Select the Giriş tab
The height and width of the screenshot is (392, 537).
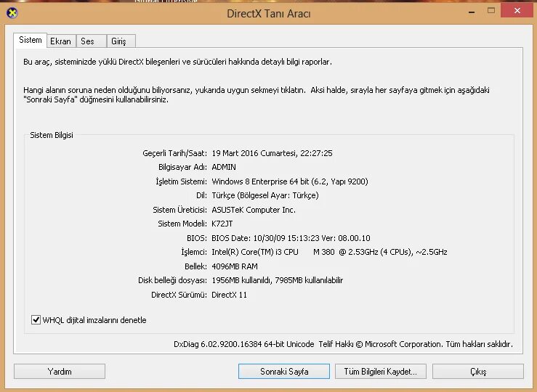(x=121, y=41)
